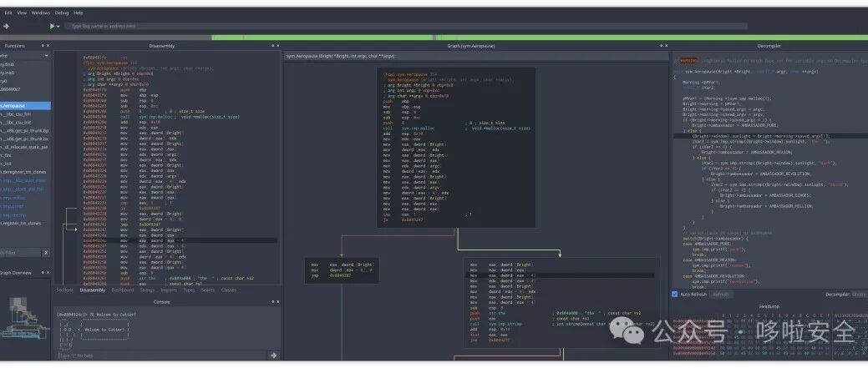This screenshot has width=868, height=368.
Task: Click the small graph block ending with jmp
Action: [x=341, y=270]
